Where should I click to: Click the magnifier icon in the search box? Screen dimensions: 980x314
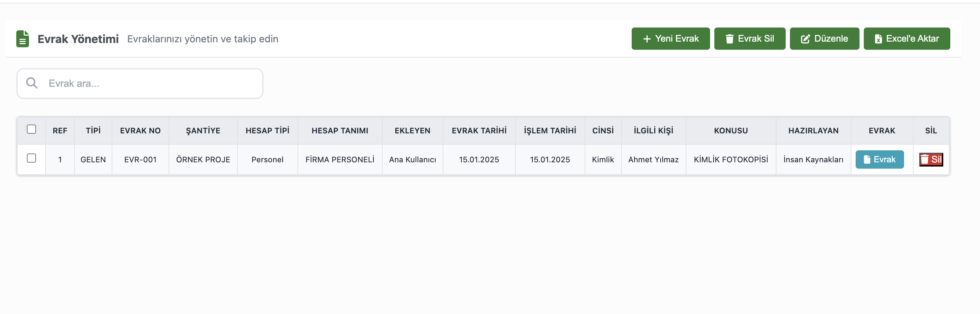point(32,83)
